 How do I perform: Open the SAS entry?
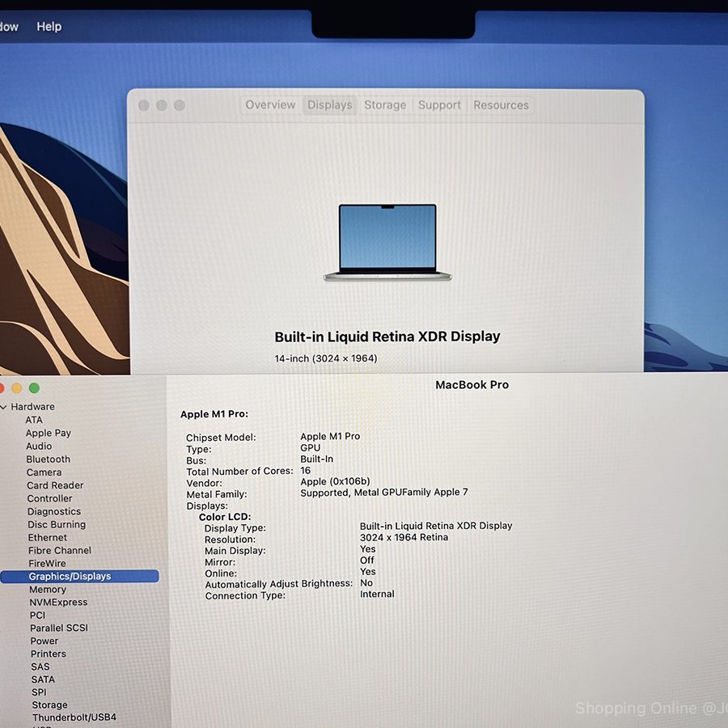(40, 667)
